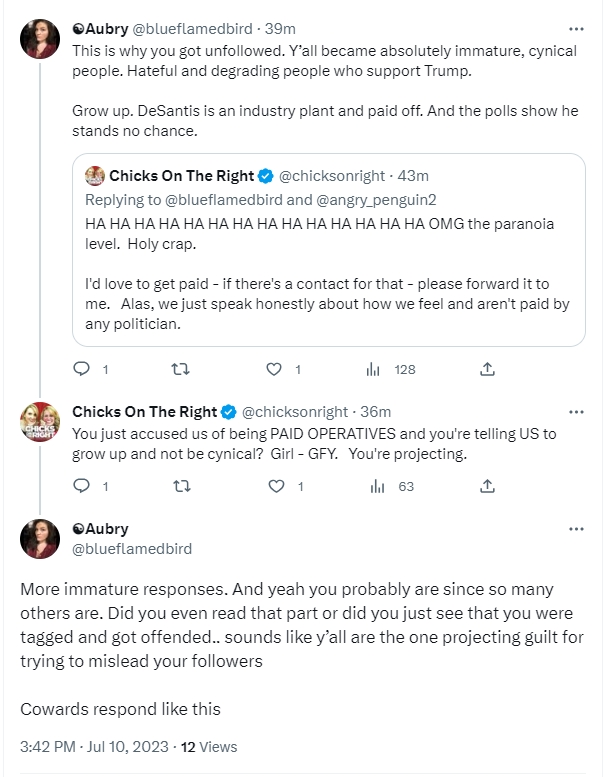Image resolution: width=614 pixels, height=777 pixels.
Task: Share the Chicks On The Right reply
Action: pyautogui.click(x=487, y=487)
